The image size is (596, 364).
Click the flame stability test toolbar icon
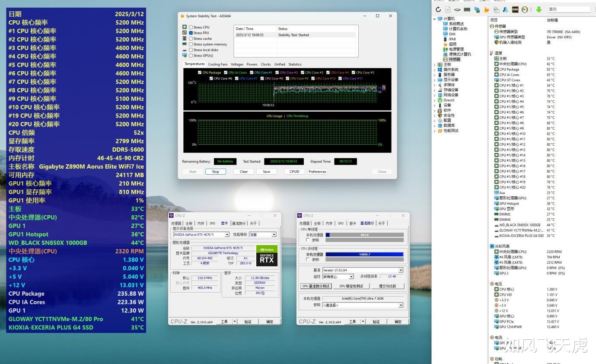coord(486,10)
